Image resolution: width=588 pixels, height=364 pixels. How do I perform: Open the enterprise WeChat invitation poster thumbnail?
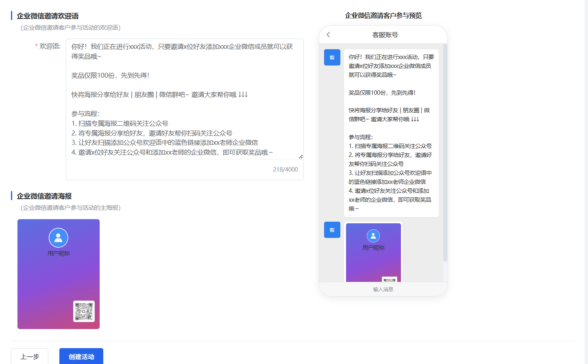(x=59, y=274)
